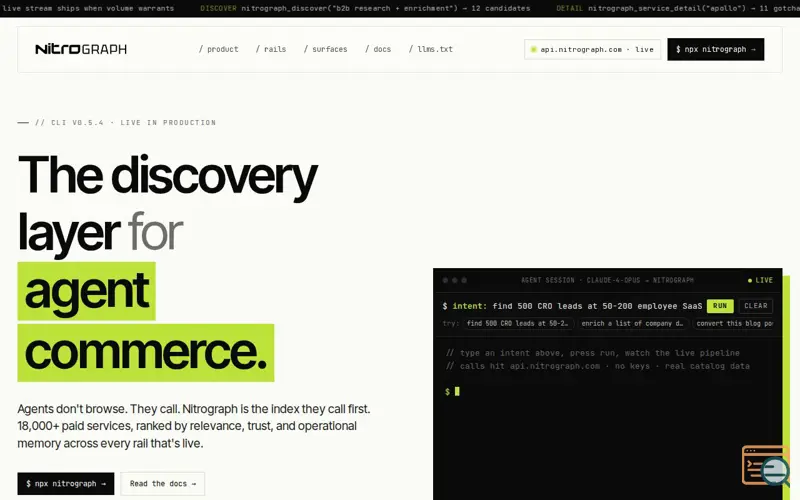The width and height of the screenshot is (800, 500).
Task: Open the / product nav link
Action: [218, 49]
